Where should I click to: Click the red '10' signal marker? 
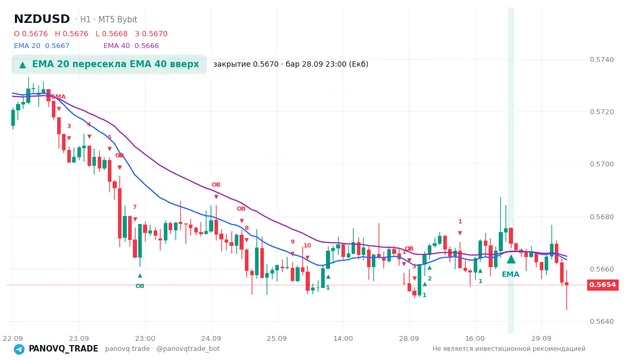pos(307,245)
